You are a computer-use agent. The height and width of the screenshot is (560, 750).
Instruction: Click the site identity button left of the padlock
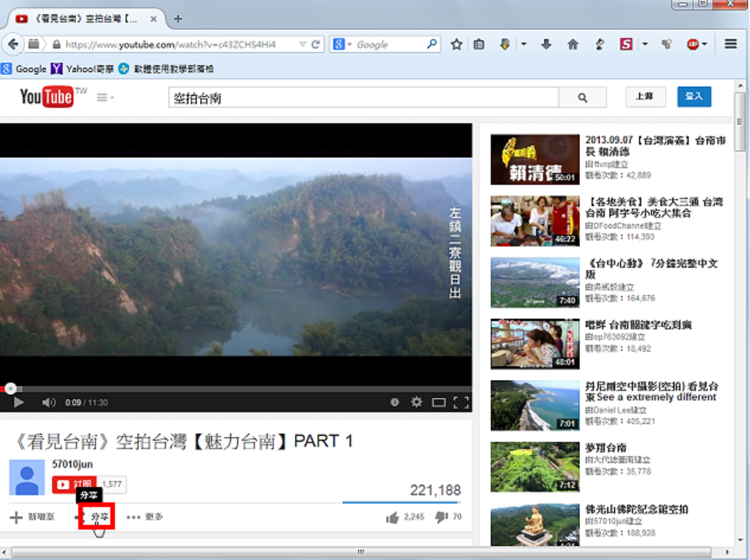tap(34, 44)
